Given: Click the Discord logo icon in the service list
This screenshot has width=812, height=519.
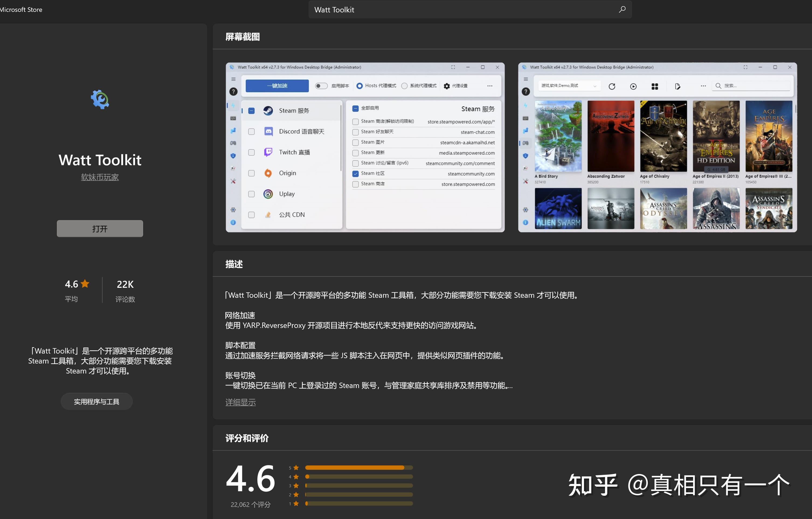Looking at the screenshot, I should point(268,132).
